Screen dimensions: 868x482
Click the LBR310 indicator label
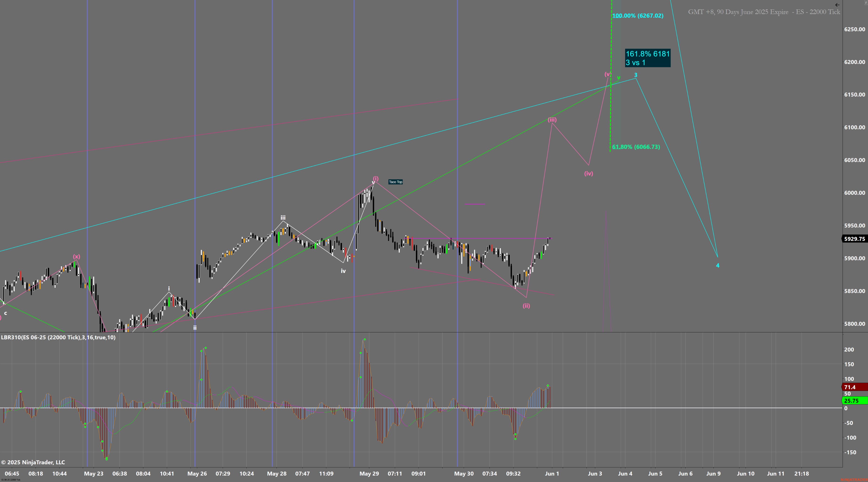(58, 337)
